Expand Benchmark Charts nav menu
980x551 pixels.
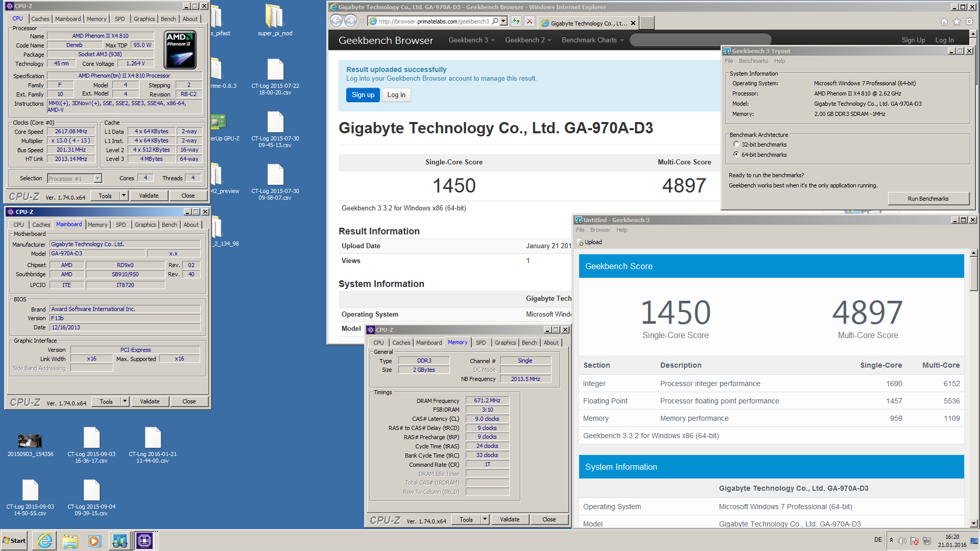pos(592,40)
